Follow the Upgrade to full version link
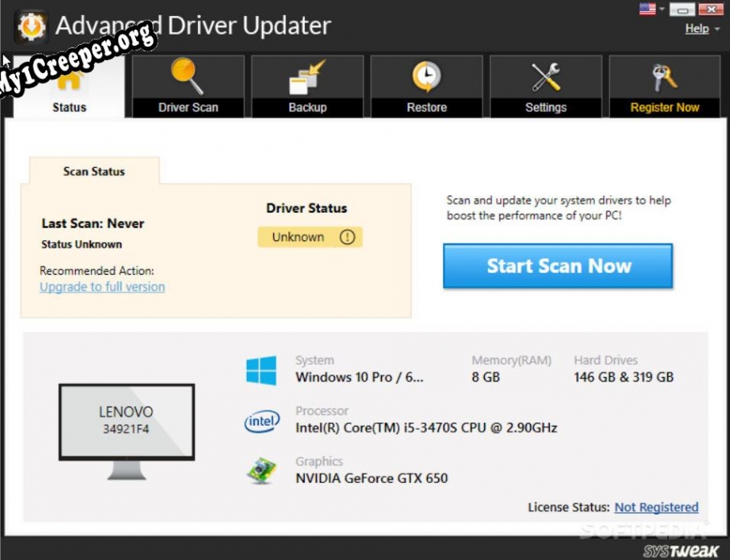730x560 pixels. coord(102,287)
